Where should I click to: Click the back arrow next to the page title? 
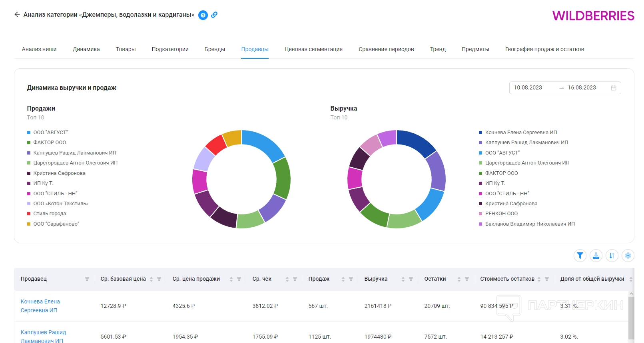coord(17,15)
